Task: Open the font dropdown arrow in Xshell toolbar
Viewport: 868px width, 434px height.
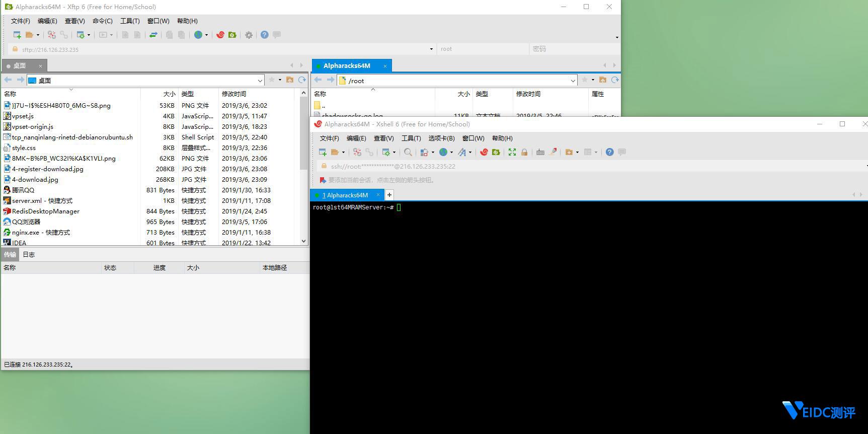Action: pos(470,152)
